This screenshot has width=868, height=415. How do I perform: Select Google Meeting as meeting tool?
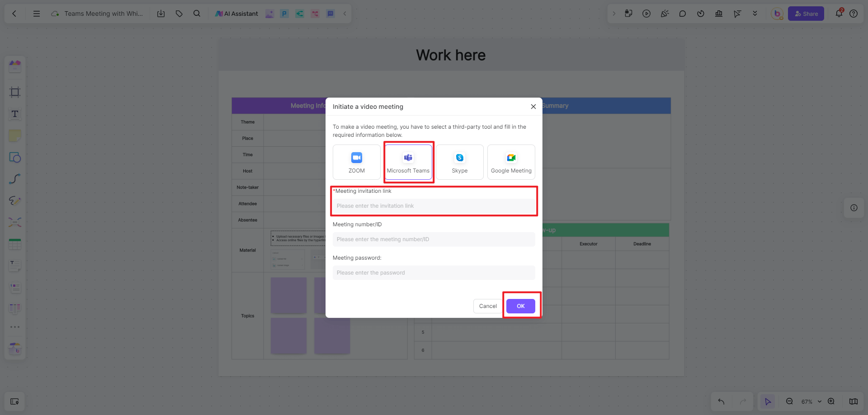(511, 162)
